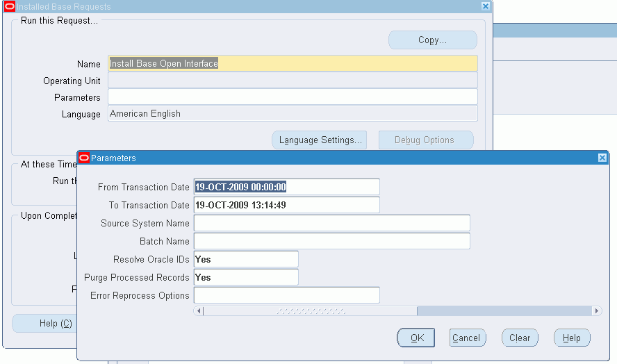Viewport: 617px width, 364px height.
Task: Click the Copy... button
Action: point(432,40)
